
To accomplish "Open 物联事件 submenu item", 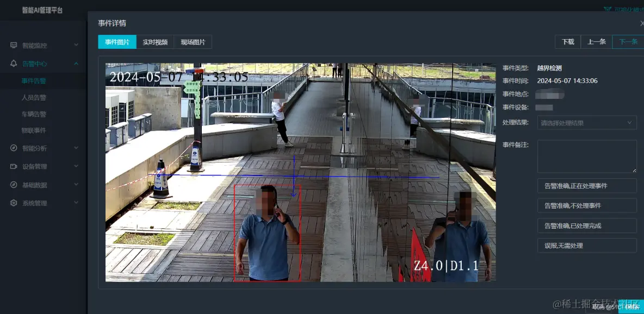I will coord(34,130).
